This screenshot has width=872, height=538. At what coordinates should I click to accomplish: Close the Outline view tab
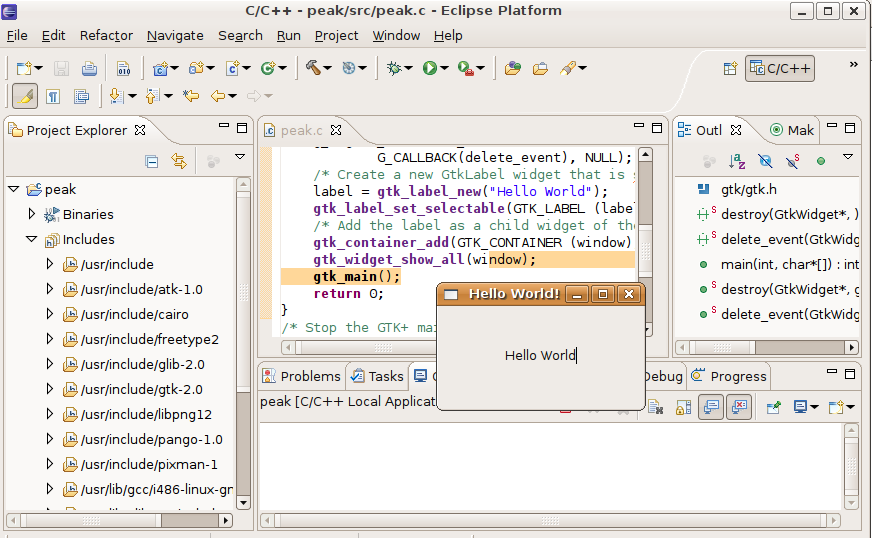click(736, 130)
